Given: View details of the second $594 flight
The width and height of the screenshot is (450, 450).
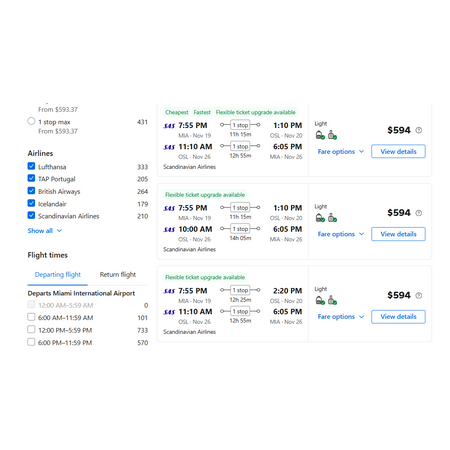Looking at the screenshot, I should [x=398, y=234].
